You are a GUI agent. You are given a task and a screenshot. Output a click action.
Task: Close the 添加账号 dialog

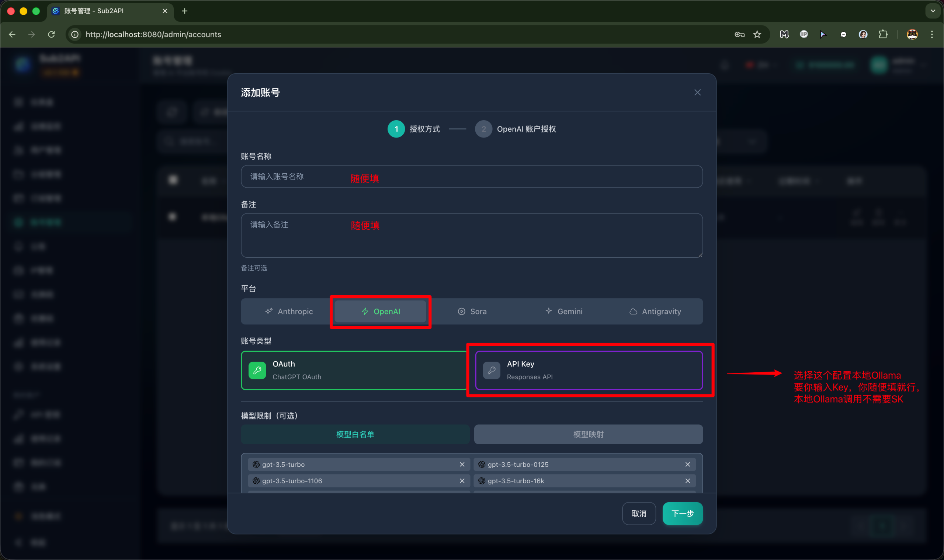[697, 93]
